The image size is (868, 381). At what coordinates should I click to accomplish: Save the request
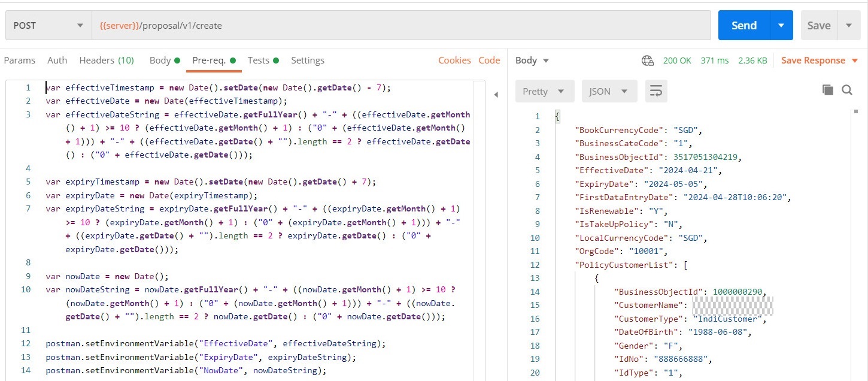point(818,26)
